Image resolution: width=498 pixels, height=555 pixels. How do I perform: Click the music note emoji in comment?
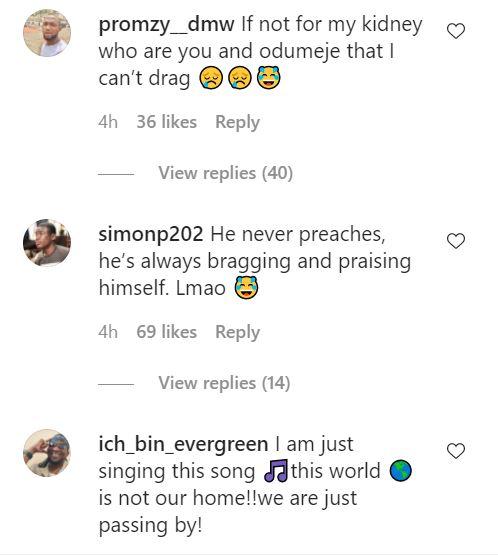(276, 471)
